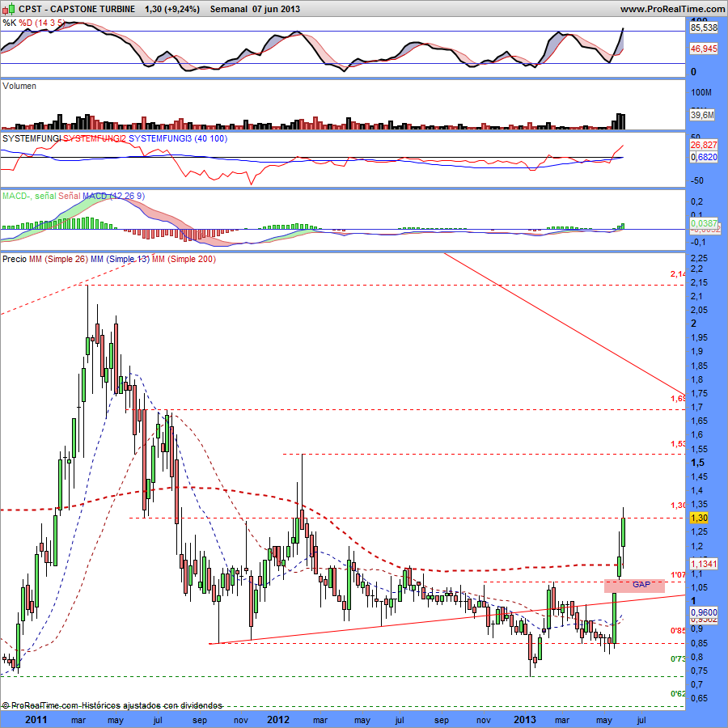Click the CPST - CAPSTONE TURBINE title

tap(77, 9)
